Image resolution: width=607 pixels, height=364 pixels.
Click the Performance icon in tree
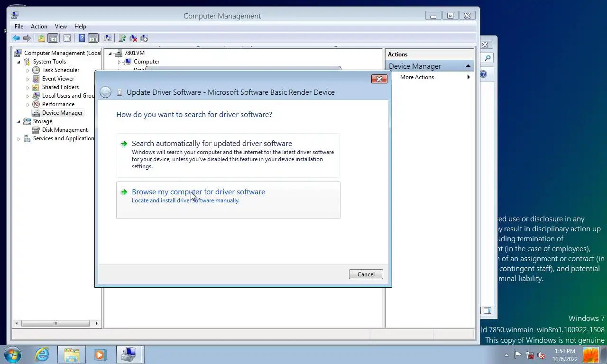coord(36,104)
